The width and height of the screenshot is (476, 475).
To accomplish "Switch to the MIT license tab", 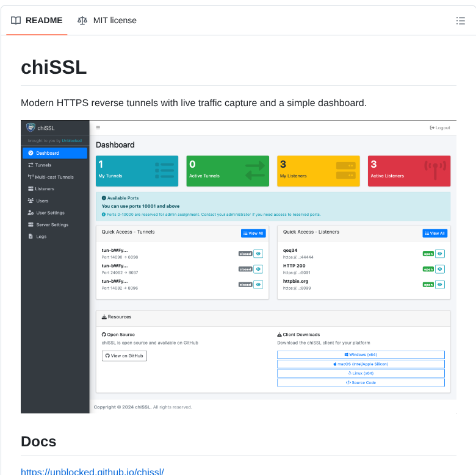I will coord(107,20).
